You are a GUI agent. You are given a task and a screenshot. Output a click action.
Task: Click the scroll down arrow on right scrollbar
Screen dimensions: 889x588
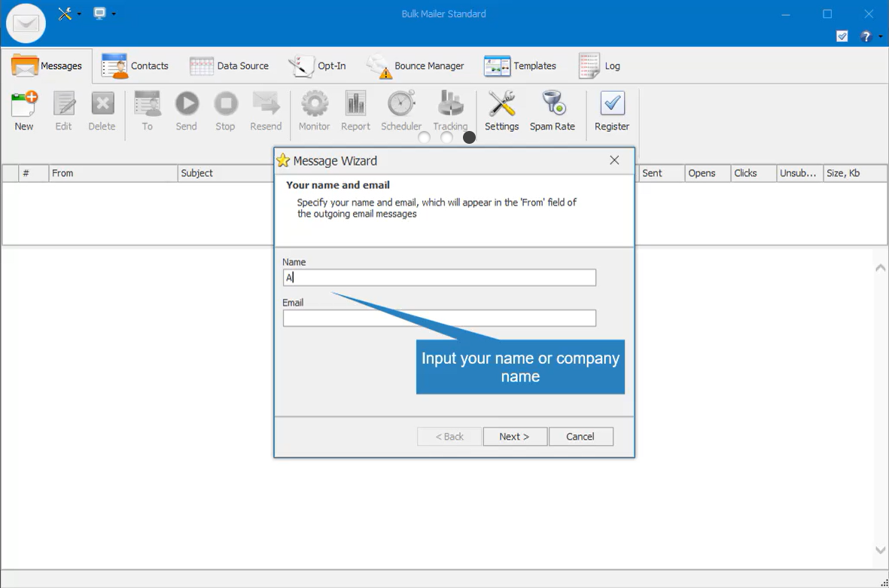[x=880, y=550]
